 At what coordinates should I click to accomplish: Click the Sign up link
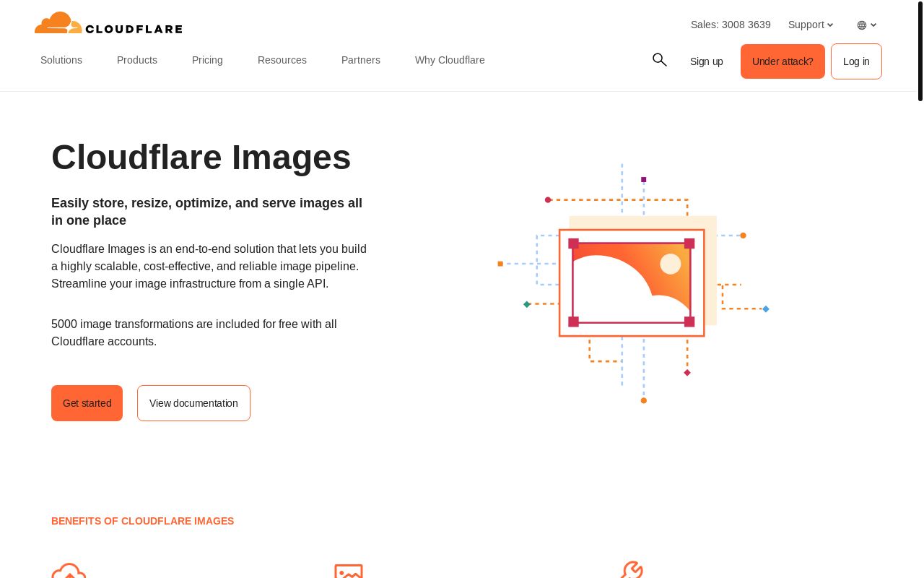[x=707, y=61]
